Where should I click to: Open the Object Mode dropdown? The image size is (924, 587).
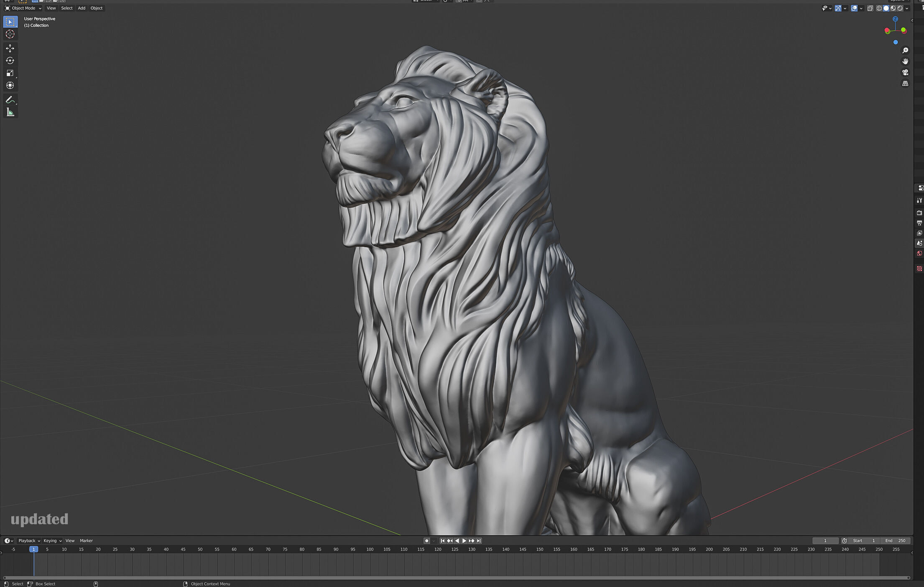(23, 8)
